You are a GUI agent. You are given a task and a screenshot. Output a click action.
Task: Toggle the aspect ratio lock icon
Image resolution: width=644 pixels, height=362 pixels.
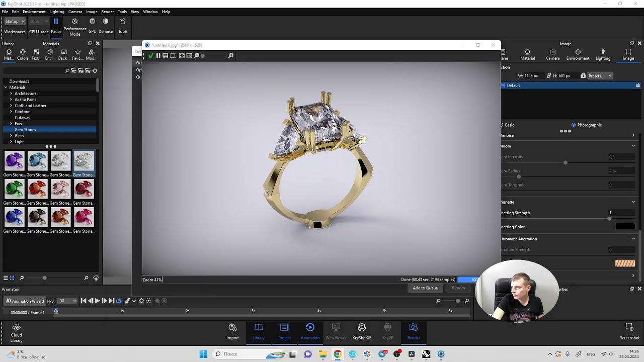[x=583, y=76]
